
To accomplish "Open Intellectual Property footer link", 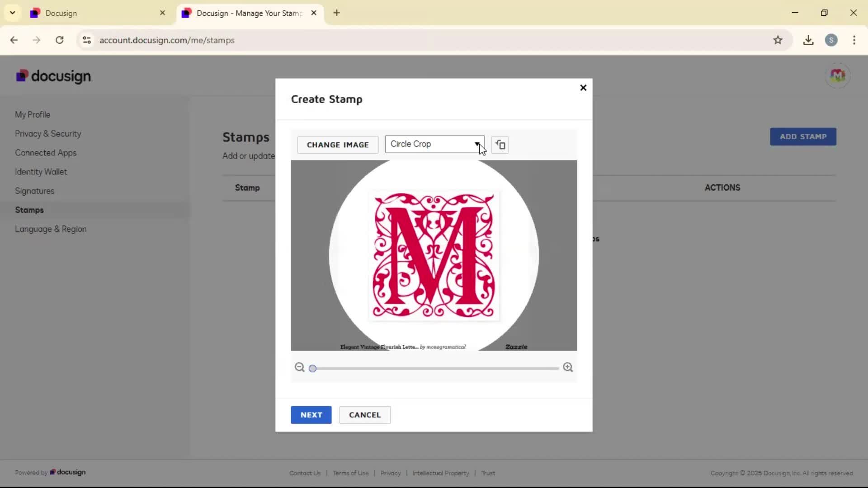I will point(441,473).
